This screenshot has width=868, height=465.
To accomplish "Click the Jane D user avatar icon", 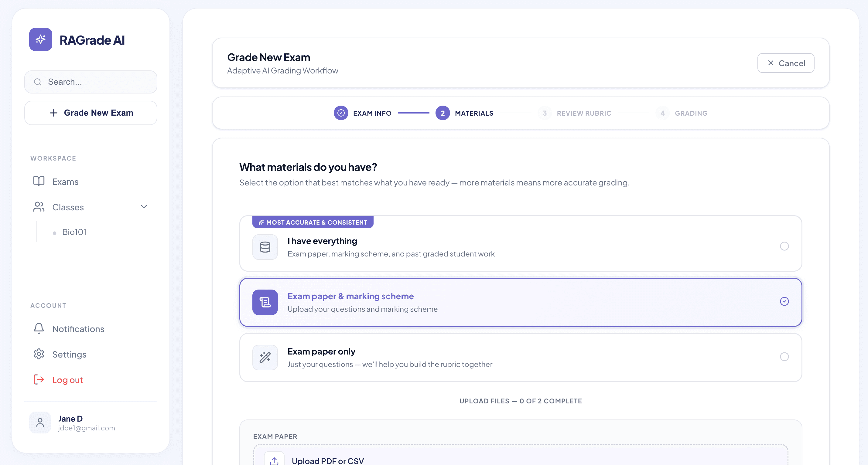I will 40,422.
